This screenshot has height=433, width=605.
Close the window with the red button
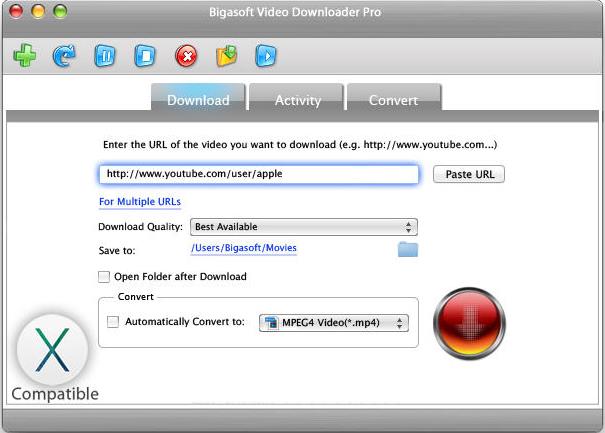[16, 11]
